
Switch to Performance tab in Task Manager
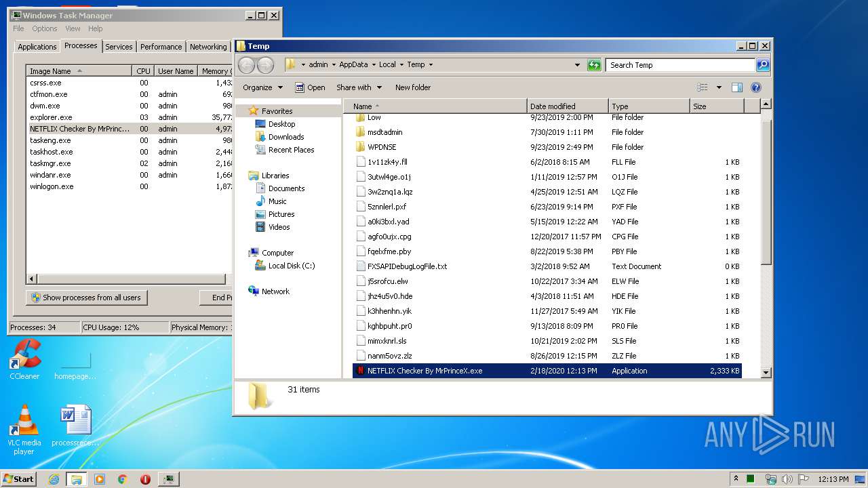click(x=161, y=47)
